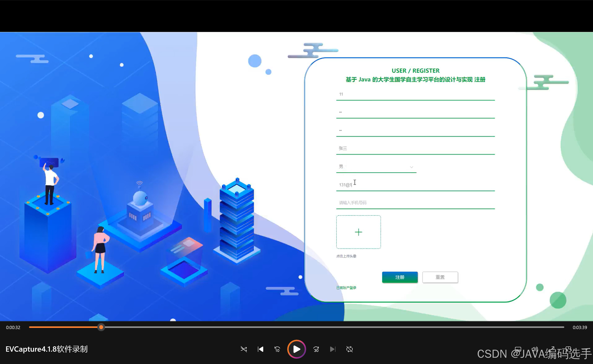593x364 pixels.
Task: Open the subtitles and captions menu
Action: coord(518,349)
